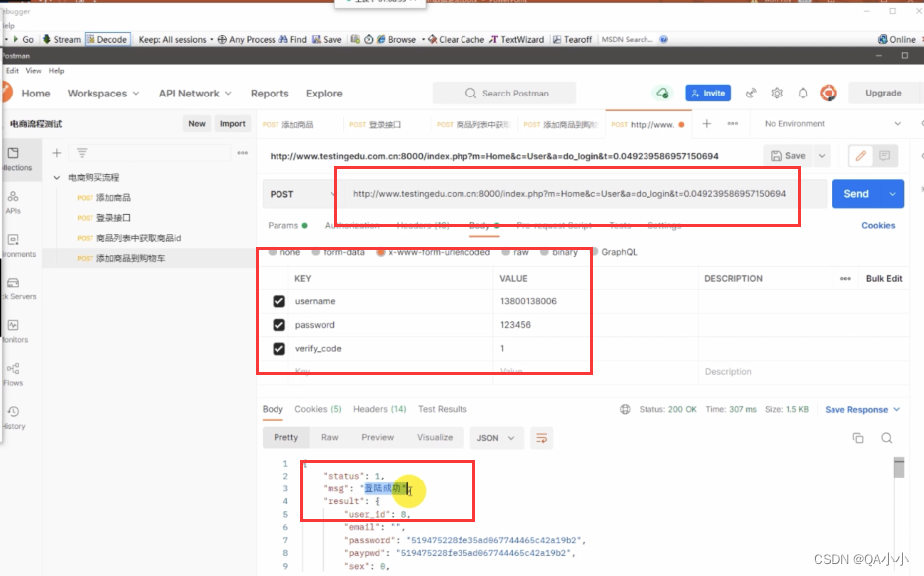Open the notifications bell
Image resolution: width=924 pixels, height=576 pixels.
pyautogui.click(x=803, y=94)
